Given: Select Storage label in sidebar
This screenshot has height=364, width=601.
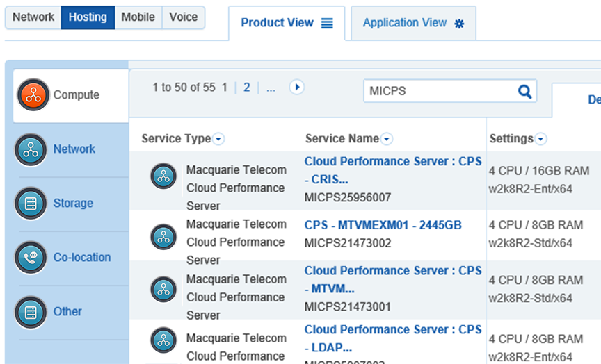Looking at the screenshot, I should point(73,204).
